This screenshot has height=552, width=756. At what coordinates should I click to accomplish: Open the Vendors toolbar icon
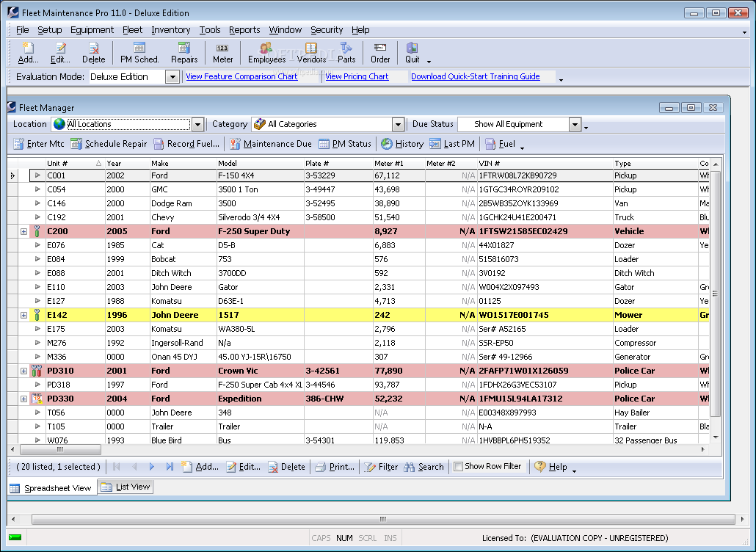click(x=311, y=53)
